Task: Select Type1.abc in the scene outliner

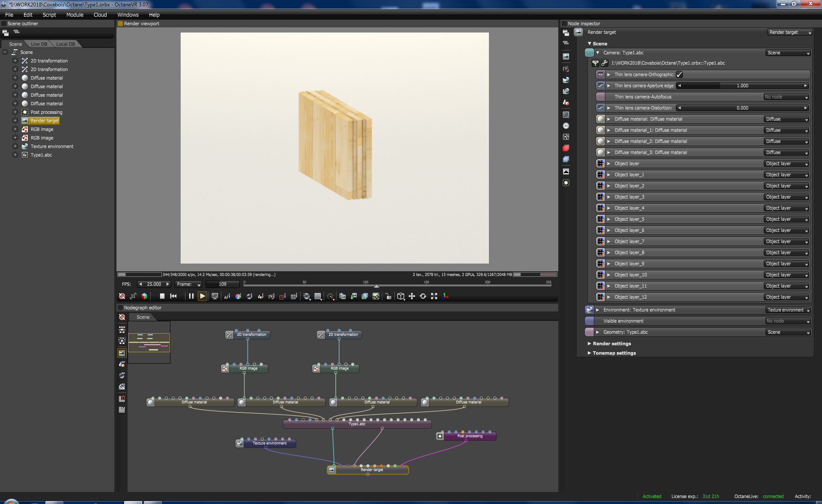Action: 41,155
